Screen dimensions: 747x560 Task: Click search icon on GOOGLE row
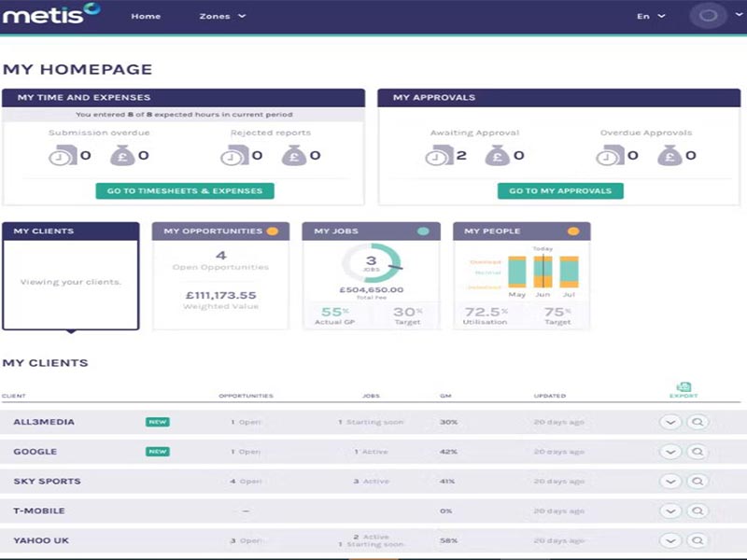(x=698, y=452)
